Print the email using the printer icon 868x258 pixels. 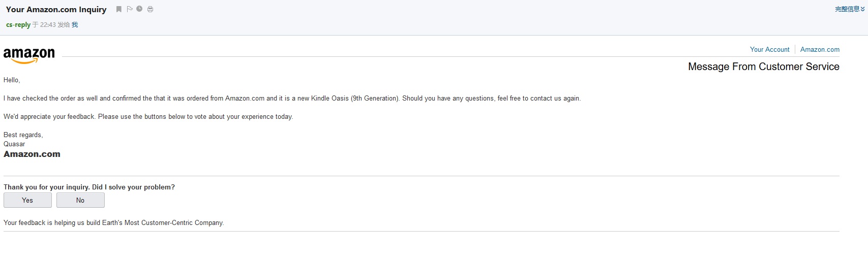pyautogui.click(x=151, y=9)
